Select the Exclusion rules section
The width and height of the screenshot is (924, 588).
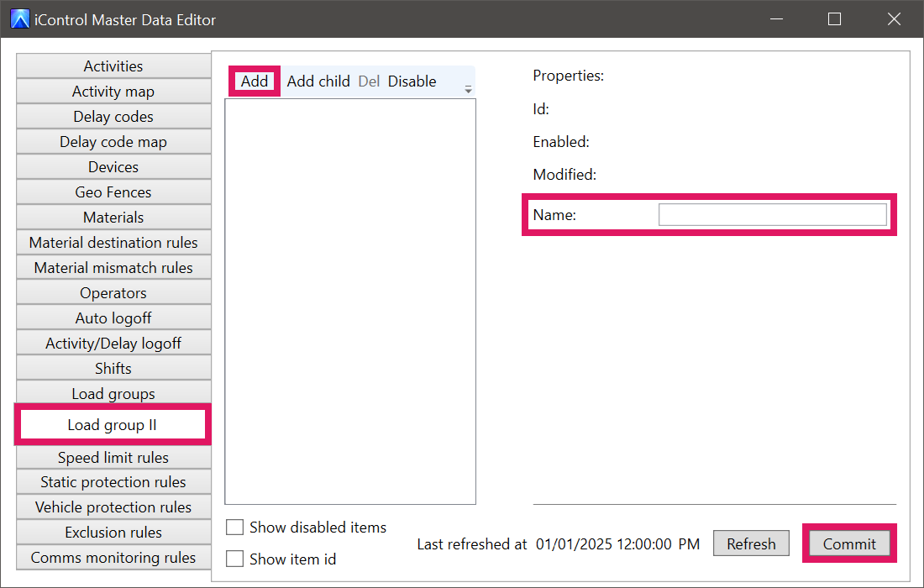click(113, 533)
